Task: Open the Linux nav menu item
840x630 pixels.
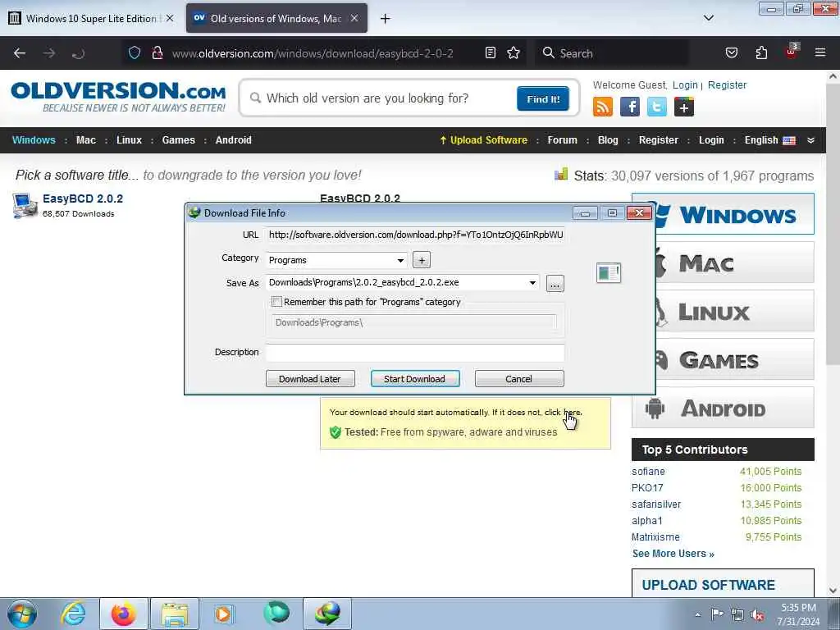Action: tap(129, 139)
